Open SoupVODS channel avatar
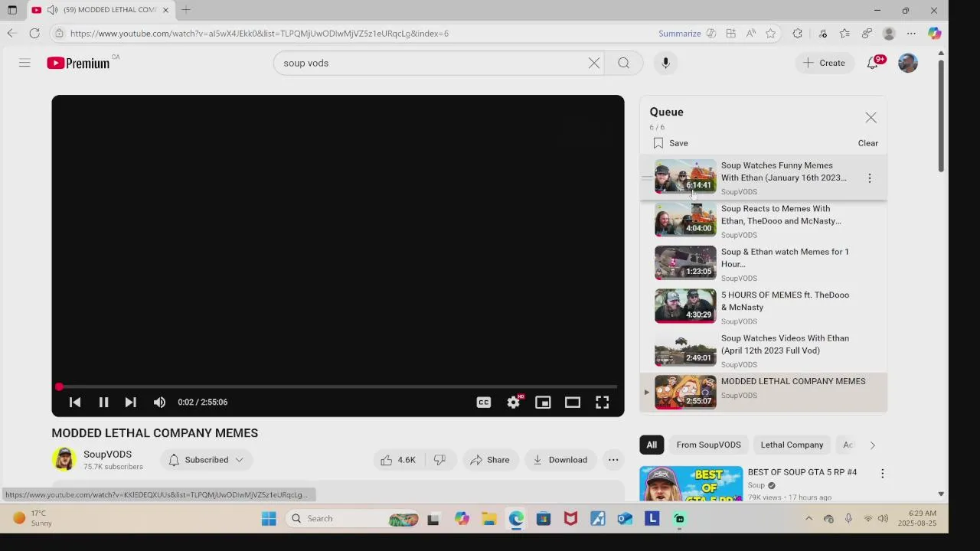The width and height of the screenshot is (980, 551). click(64, 459)
